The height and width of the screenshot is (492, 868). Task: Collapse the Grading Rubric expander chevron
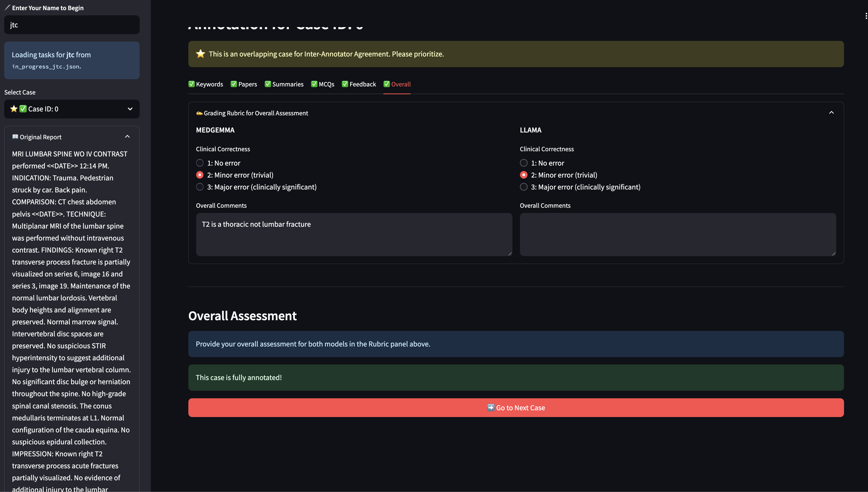[831, 112]
